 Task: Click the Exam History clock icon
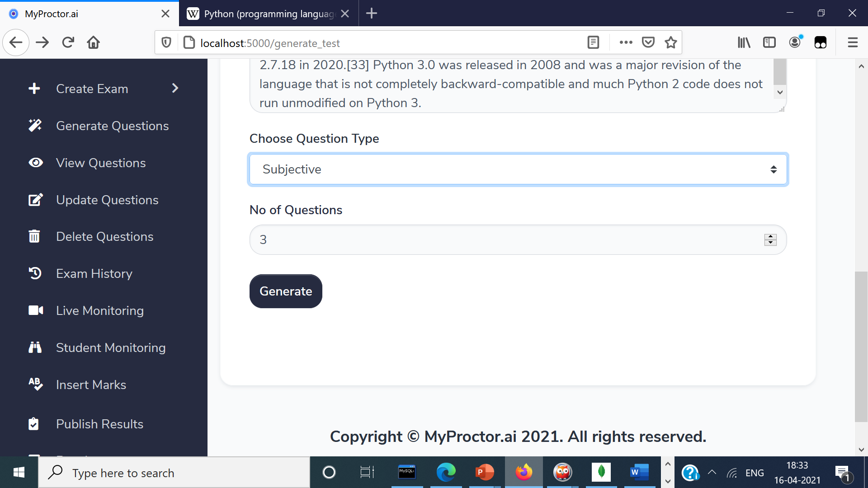pos(35,273)
